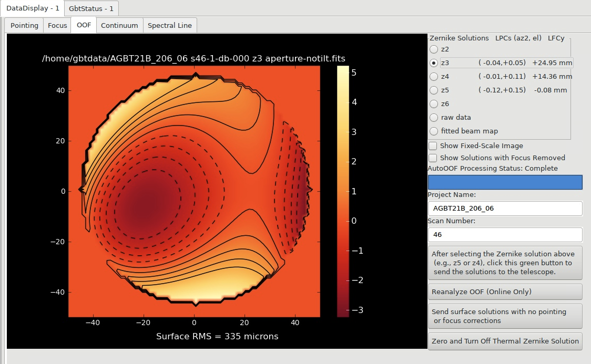This screenshot has height=364, width=591.
Task: Click into the Scan Number field
Action: tap(505, 234)
